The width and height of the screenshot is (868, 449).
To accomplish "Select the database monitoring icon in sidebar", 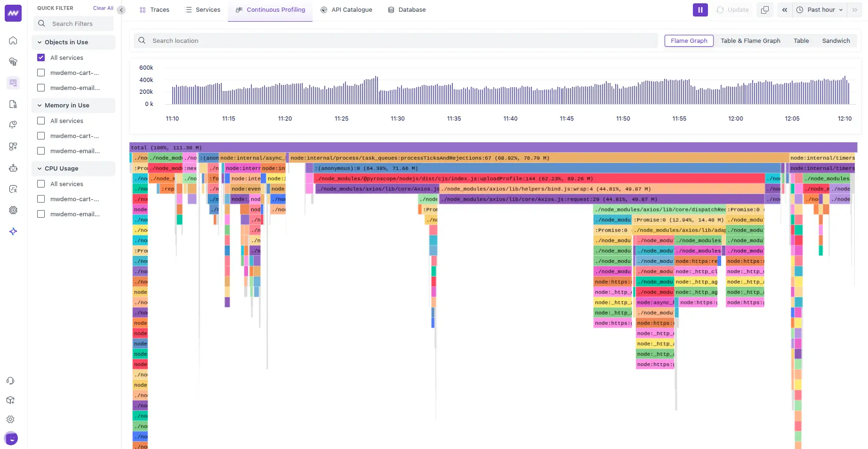I will click(x=13, y=62).
